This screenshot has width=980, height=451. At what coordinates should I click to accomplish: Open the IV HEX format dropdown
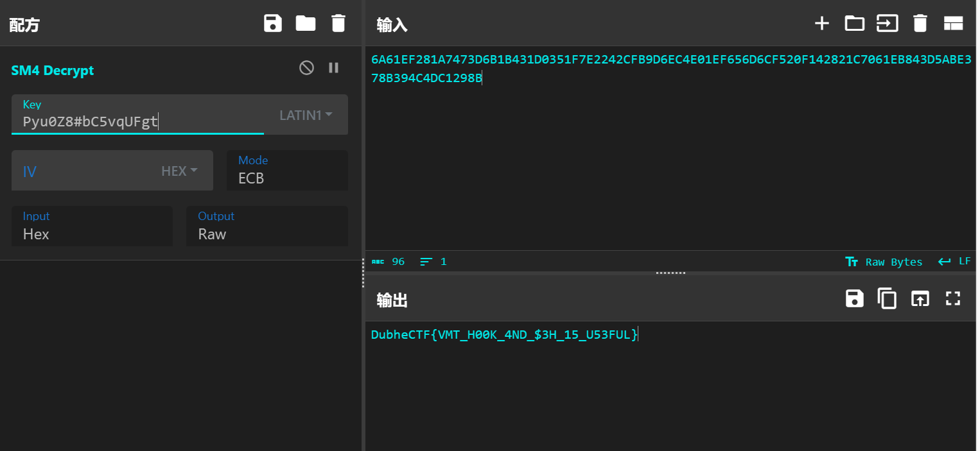(x=179, y=171)
